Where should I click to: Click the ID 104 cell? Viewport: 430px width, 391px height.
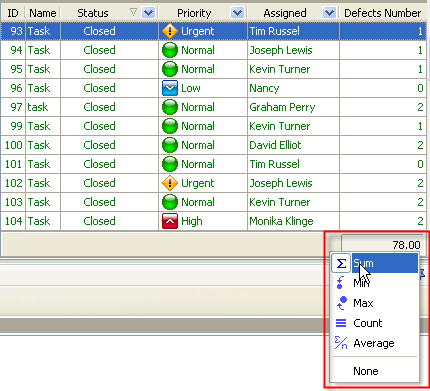13,221
